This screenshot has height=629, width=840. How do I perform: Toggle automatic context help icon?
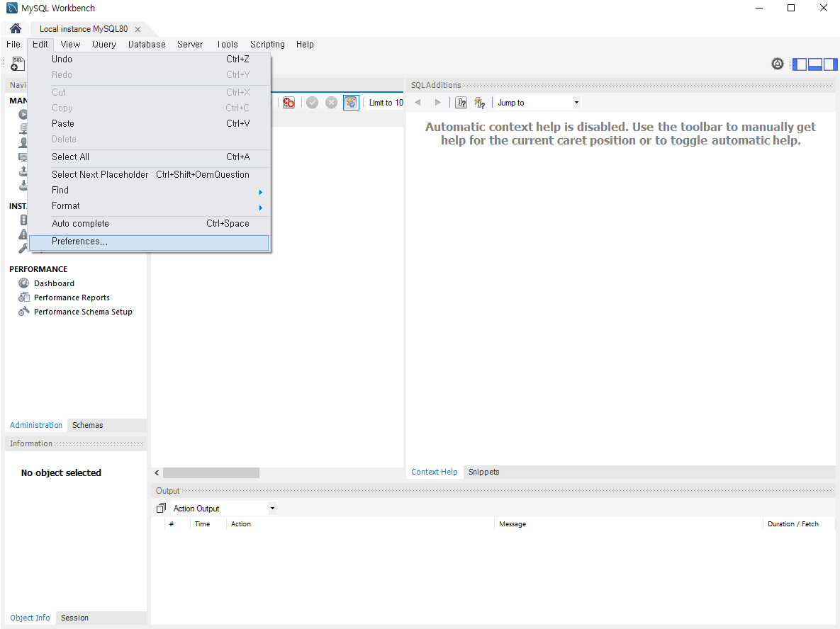point(480,102)
